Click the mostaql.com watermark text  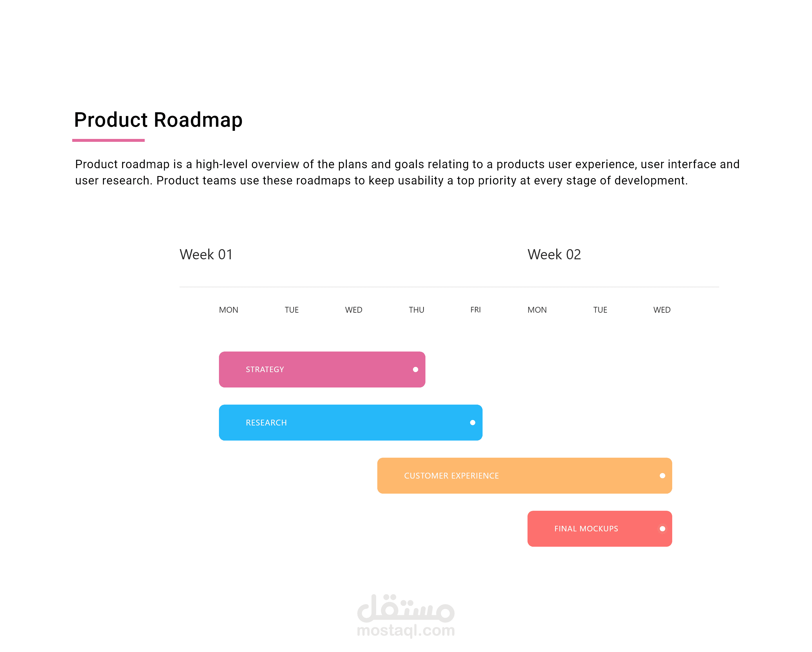(406, 631)
